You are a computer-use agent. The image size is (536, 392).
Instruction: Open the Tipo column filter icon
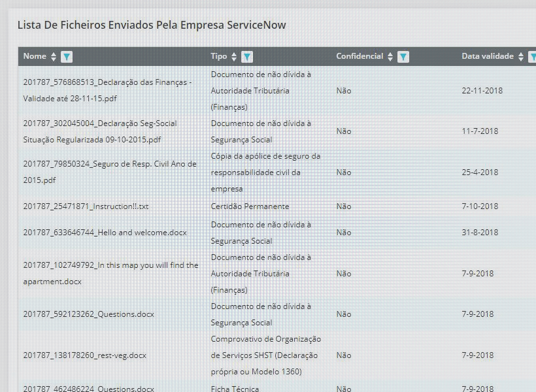[247, 57]
